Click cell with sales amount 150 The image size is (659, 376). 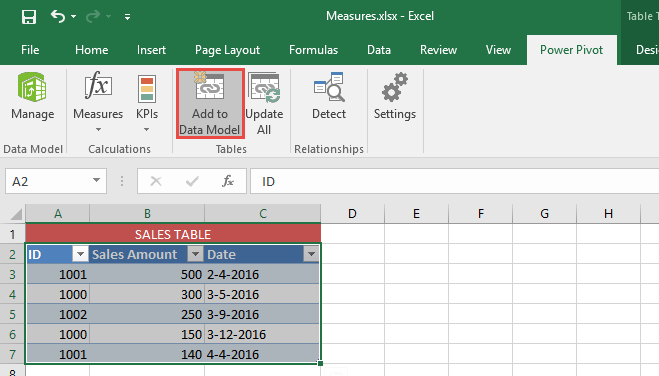tap(147, 334)
